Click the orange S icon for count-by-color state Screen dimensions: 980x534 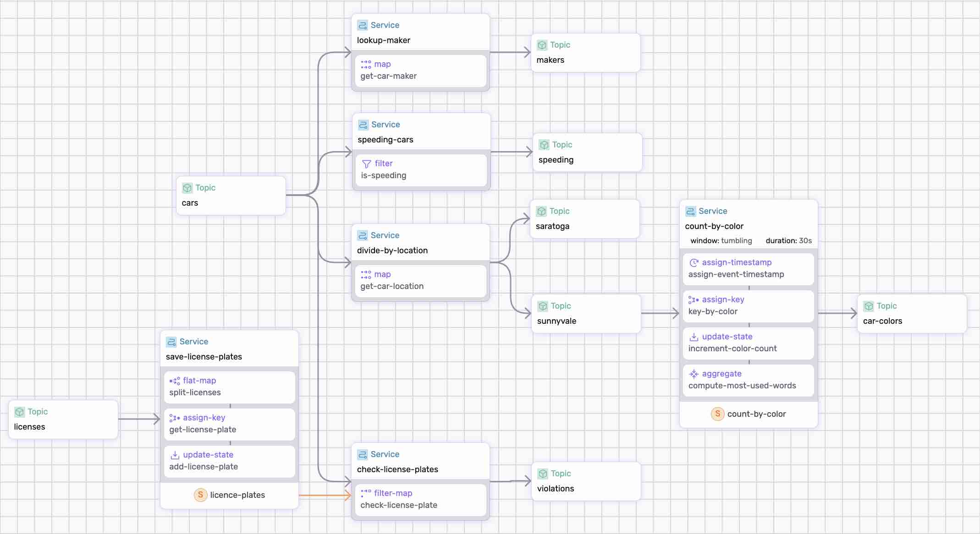point(717,414)
